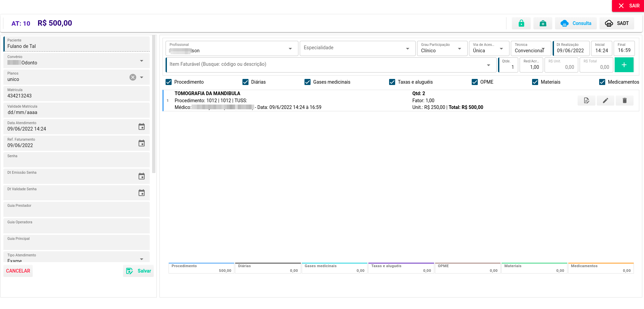This screenshot has width=644, height=309.
Task: Click the green medical kit icon button
Action: [x=543, y=23]
